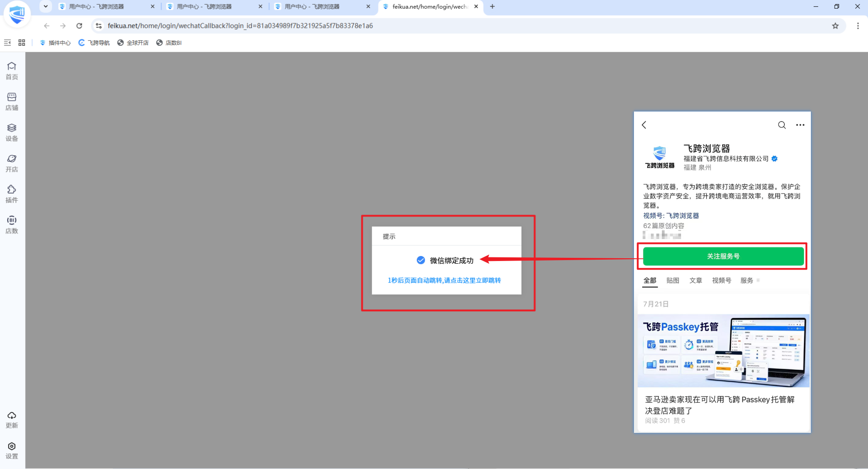868x469 pixels.
Task: Click the 福建省飞跨信息科技有限公司 company name
Action: tap(726, 159)
